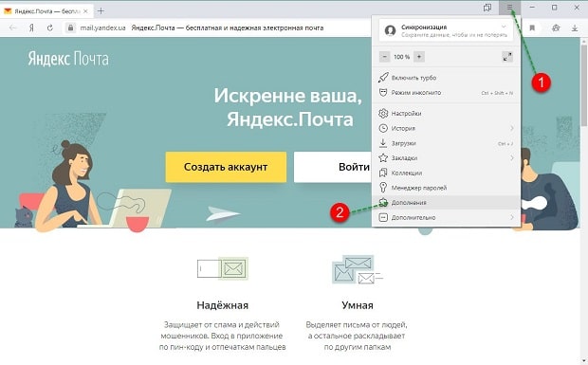Click the gear icon next to Настройки
588x365 pixels.
pyautogui.click(x=383, y=113)
